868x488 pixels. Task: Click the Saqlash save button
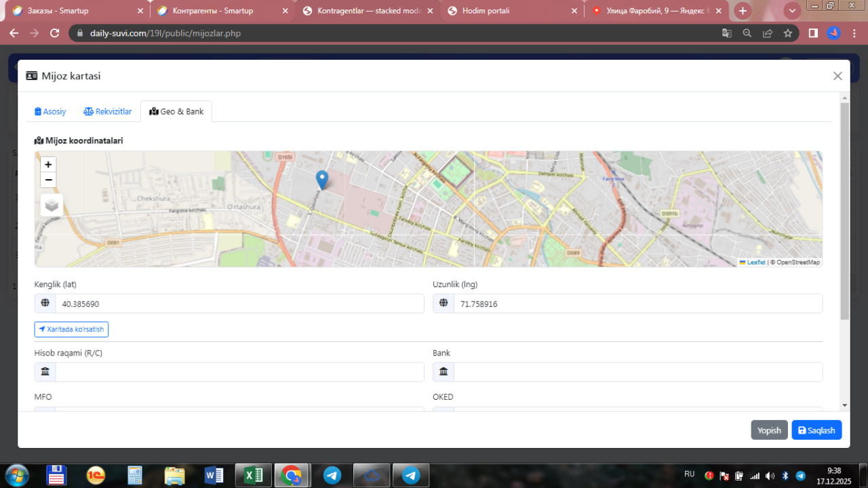816,430
